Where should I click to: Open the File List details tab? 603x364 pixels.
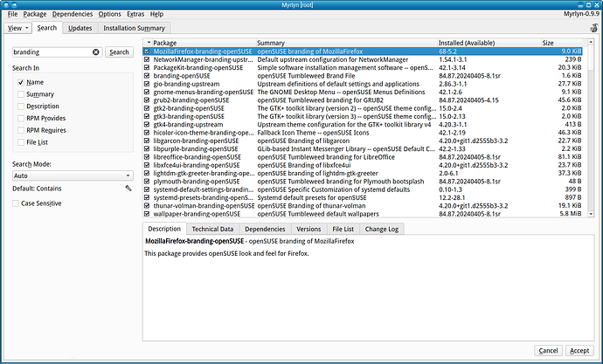pos(343,229)
